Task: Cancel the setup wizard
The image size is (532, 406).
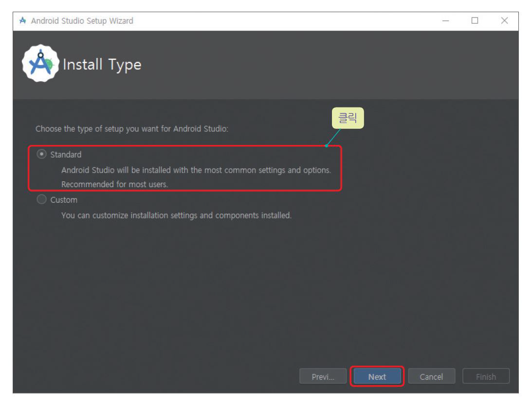Action: 431,376
